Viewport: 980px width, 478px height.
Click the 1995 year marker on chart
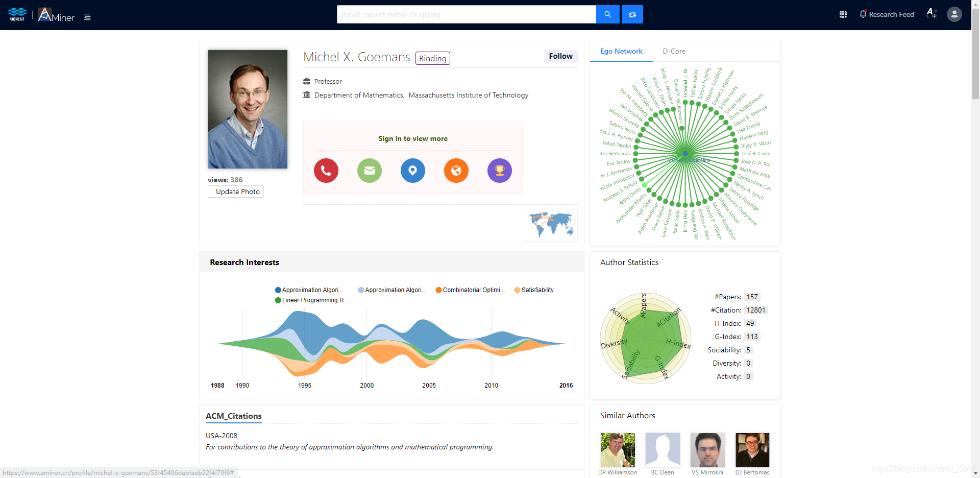pyautogui.click(x=305, y=386)
